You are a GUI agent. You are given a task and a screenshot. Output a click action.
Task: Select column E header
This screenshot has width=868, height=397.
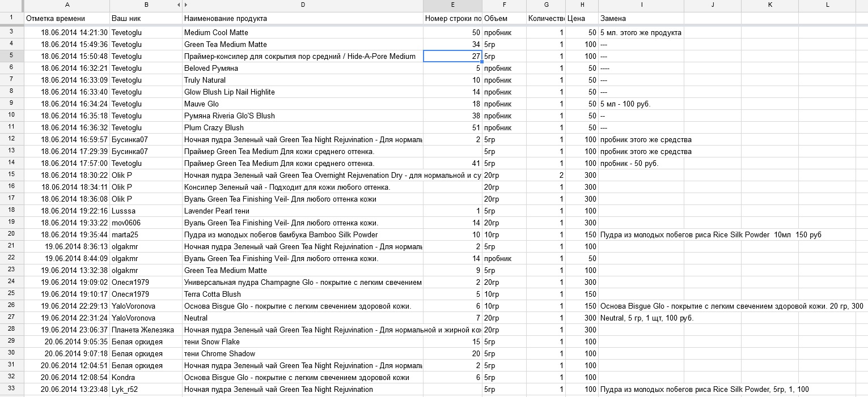452,5
